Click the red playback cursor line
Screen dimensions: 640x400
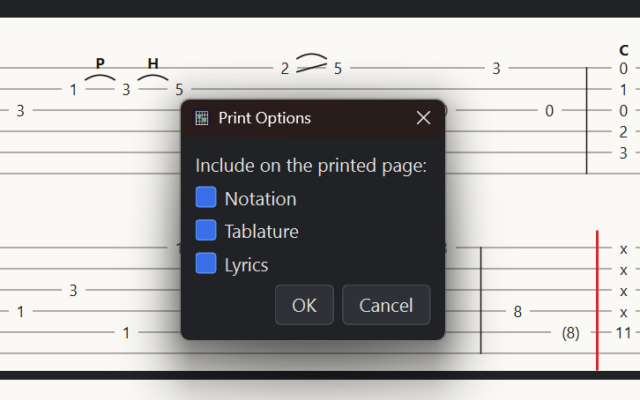[597, 300]
